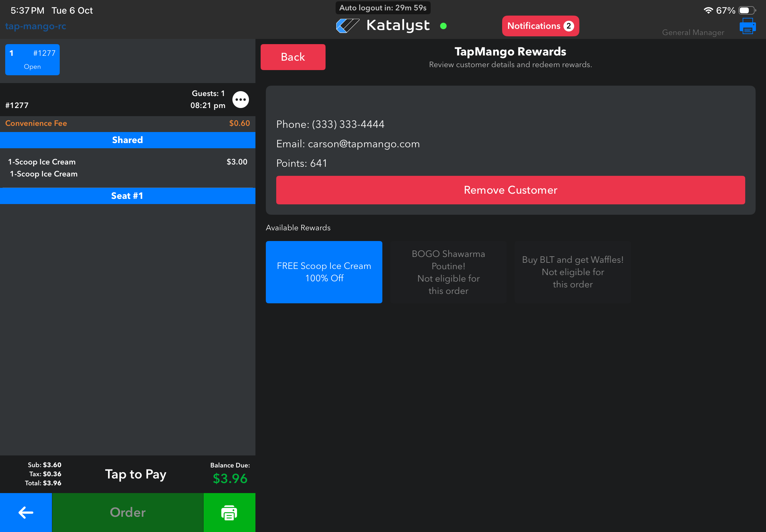Redeem FREE Scoop Ice Cream reward
Viewport: 766px width, 532px height.
point(324,272)
